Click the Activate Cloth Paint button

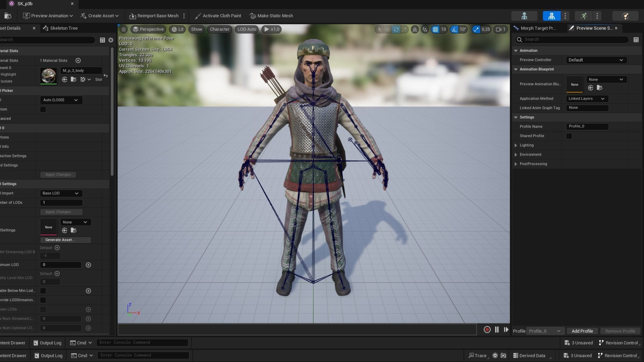point(218,16)
